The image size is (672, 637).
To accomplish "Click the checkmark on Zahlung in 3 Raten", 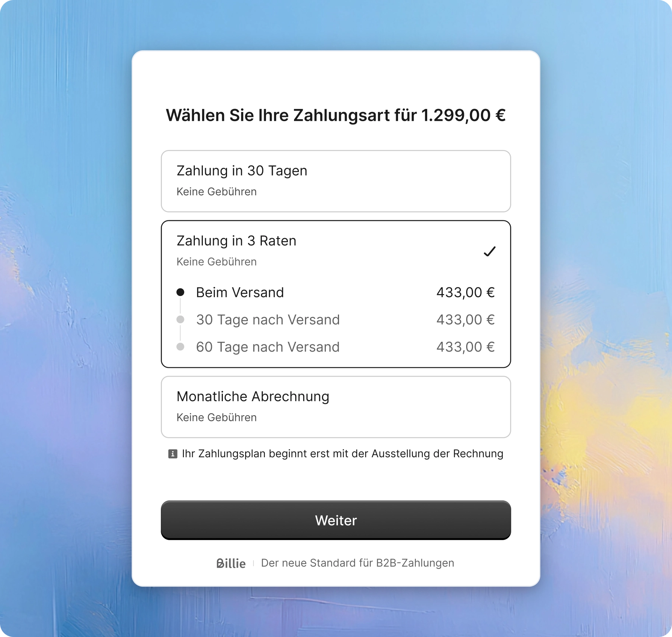I will pos(490,251).
